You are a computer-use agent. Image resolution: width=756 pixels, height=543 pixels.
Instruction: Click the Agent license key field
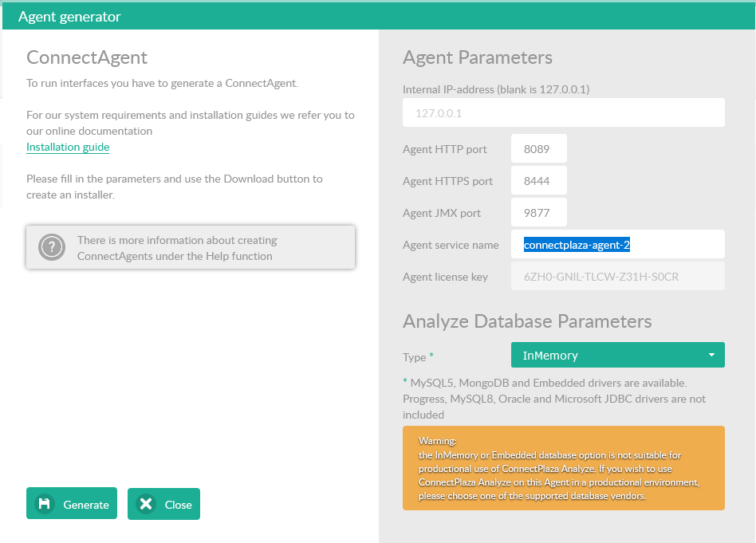617,277
